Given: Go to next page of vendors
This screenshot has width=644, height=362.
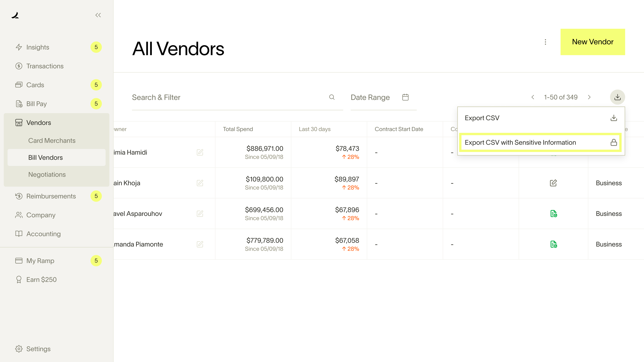Looking at the screenshot, I should (x=589, y=97).
